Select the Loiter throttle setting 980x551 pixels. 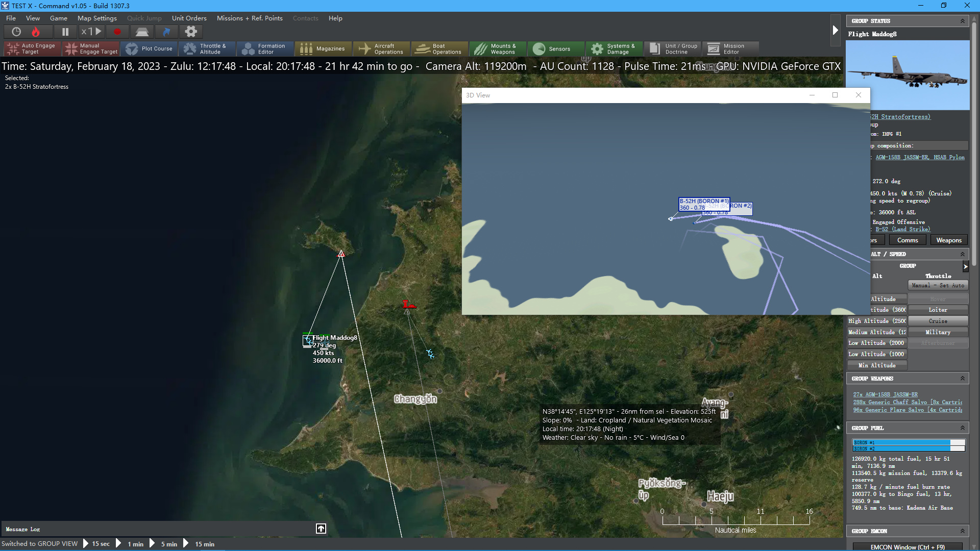pos(938,310)
